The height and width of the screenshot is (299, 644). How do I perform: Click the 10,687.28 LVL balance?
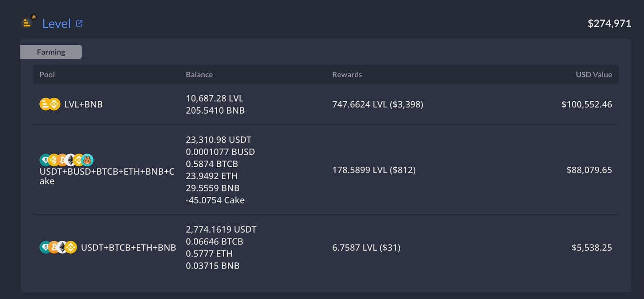point(215,99)
